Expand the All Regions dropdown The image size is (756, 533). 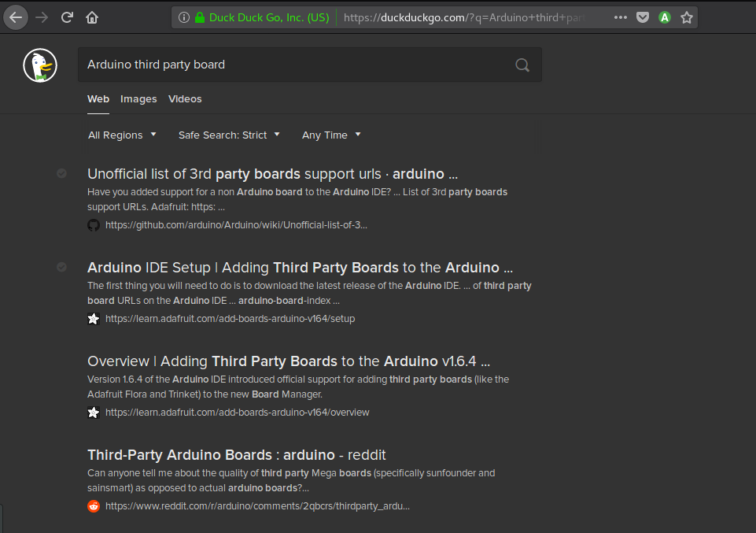[122, 135]
